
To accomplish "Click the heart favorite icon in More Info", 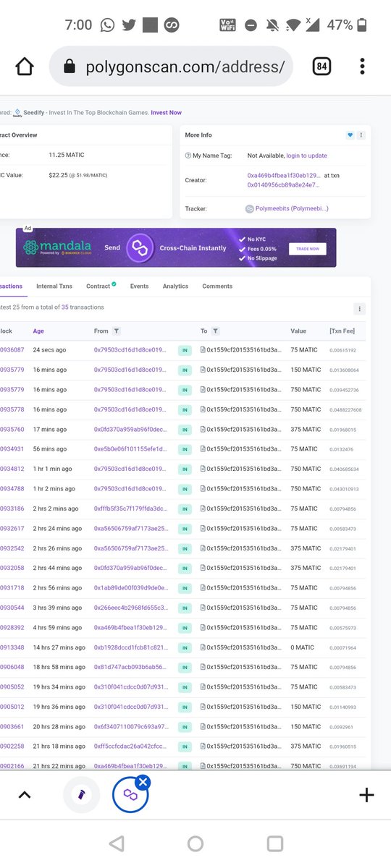I will [350, 135].
